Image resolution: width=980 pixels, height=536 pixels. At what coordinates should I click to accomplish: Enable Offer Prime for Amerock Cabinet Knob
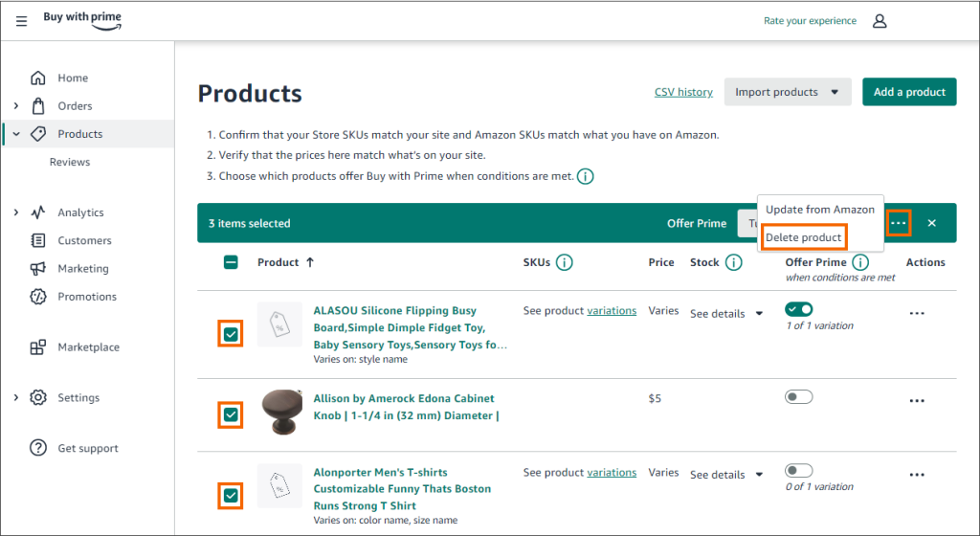click(x=799, y=396)
